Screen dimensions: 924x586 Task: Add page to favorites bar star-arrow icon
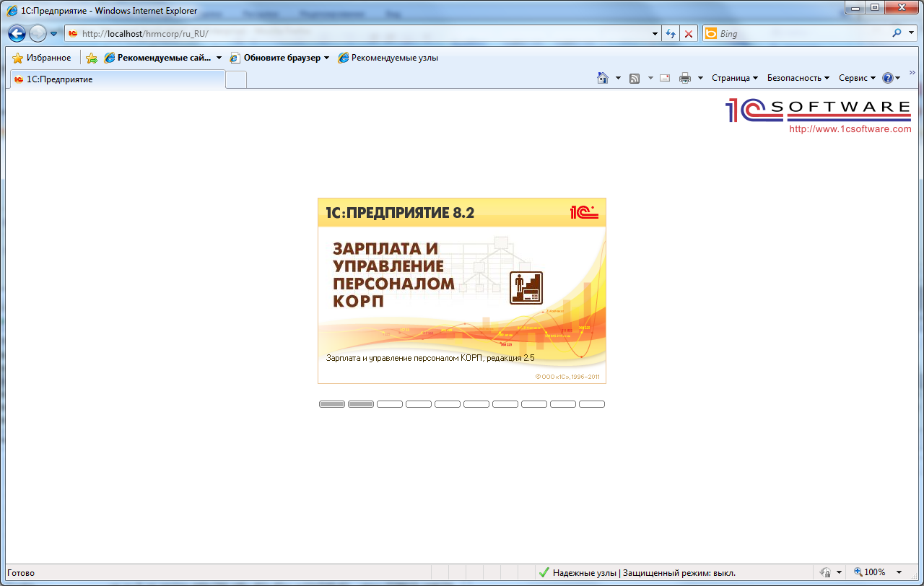tap(92, 58)
